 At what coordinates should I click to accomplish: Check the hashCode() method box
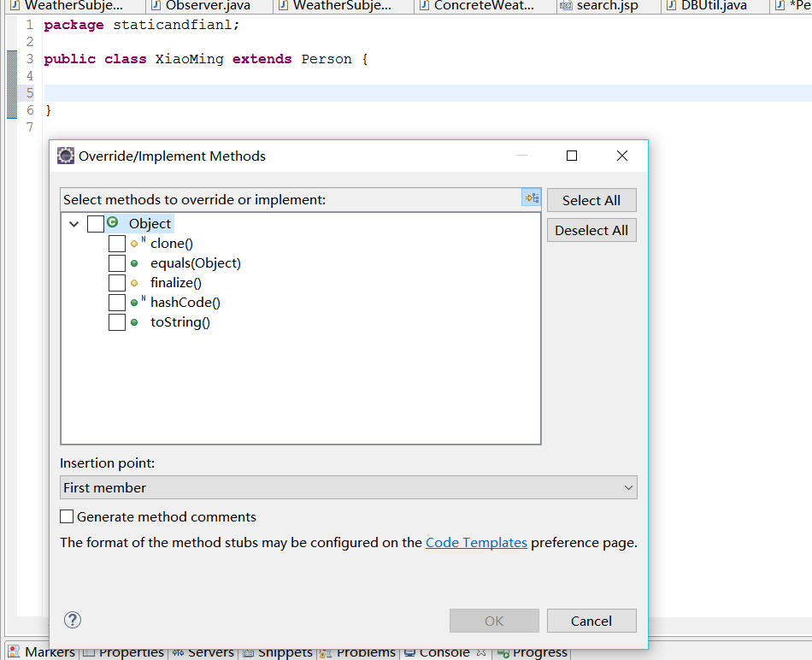(x=117, y=303)
